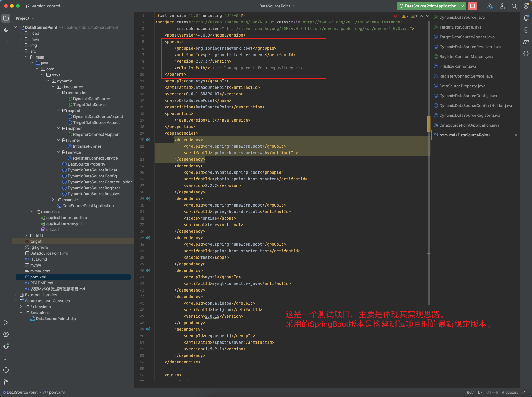Select RegisterConnectMapper in project tree

pyautogui.click(x=96, y=134)
